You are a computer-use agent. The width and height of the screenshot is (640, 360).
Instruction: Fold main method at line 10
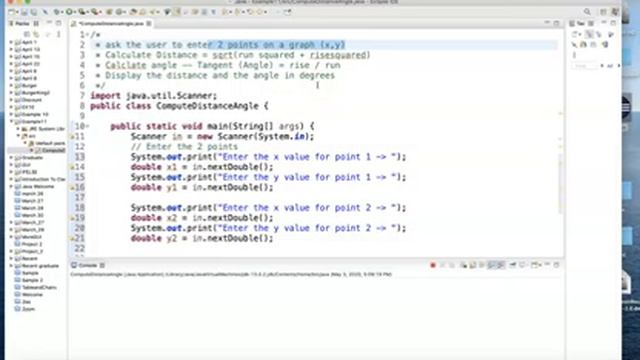[x=87, y=126]
